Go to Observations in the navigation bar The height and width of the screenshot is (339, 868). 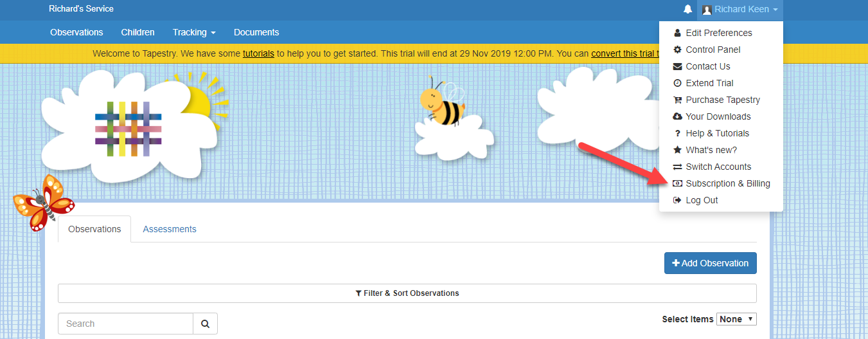click(76, 32)
